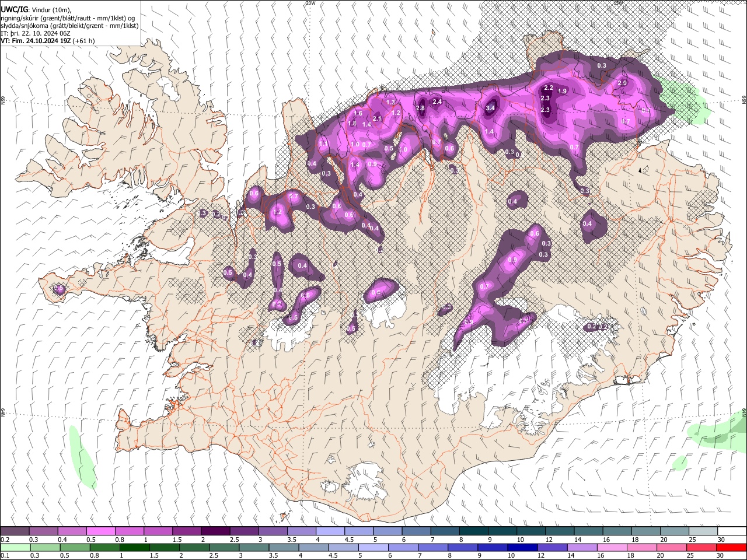Click the 1.6 snowfall value label
The image size is (747, 560).
(x=358, y=113)
